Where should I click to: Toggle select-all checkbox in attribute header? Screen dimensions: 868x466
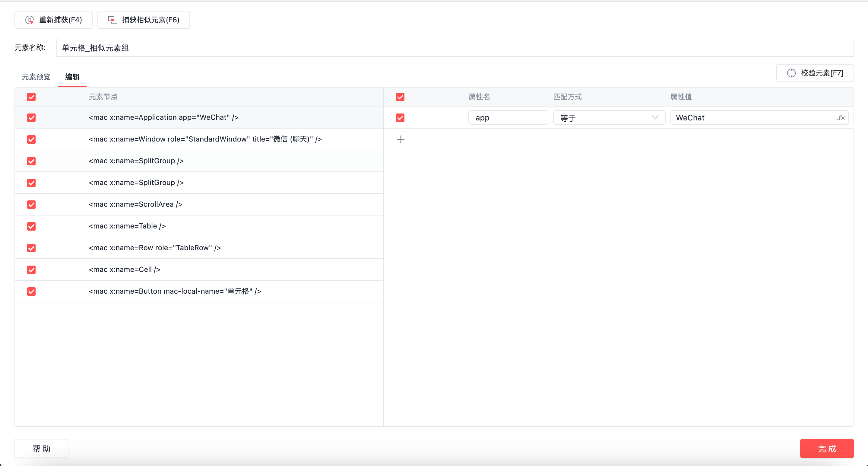(400, 97)
